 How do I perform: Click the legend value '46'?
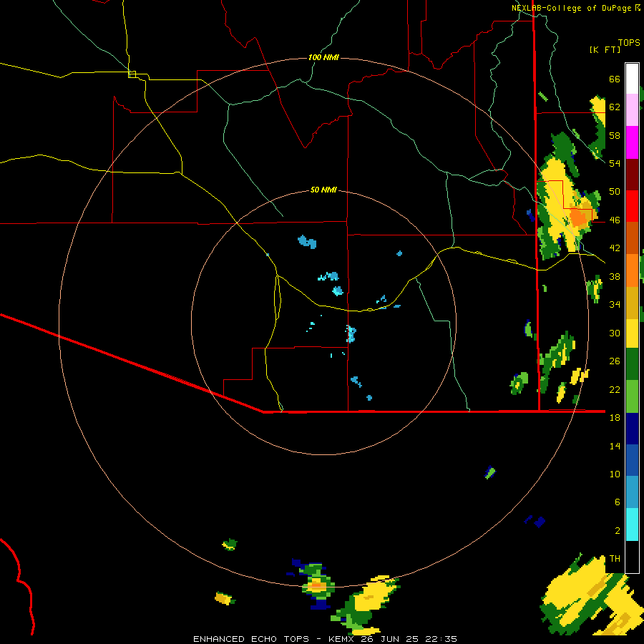615,220
